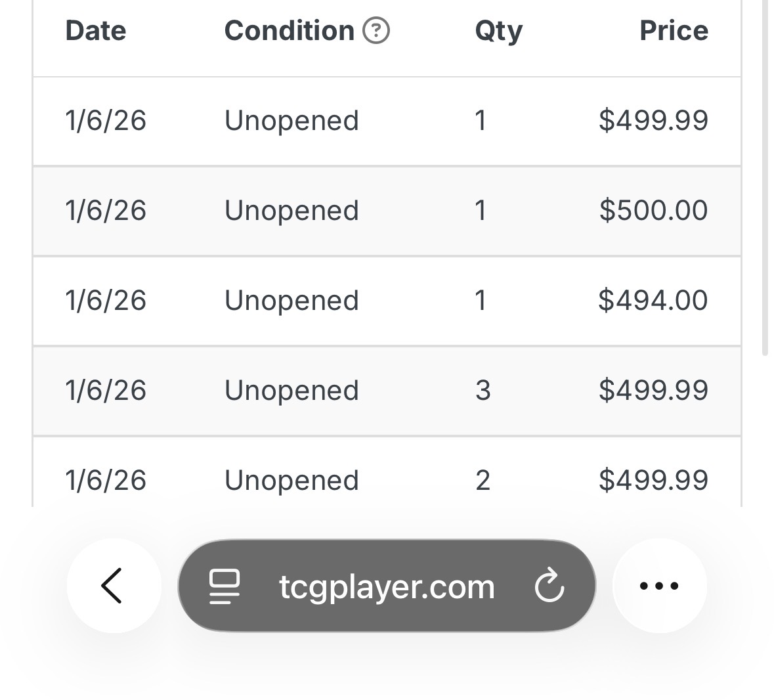The height and width of the screenshot is (700, 774).
Task: Click Unopened in the $500.00 row
Action: coord(291,210)
